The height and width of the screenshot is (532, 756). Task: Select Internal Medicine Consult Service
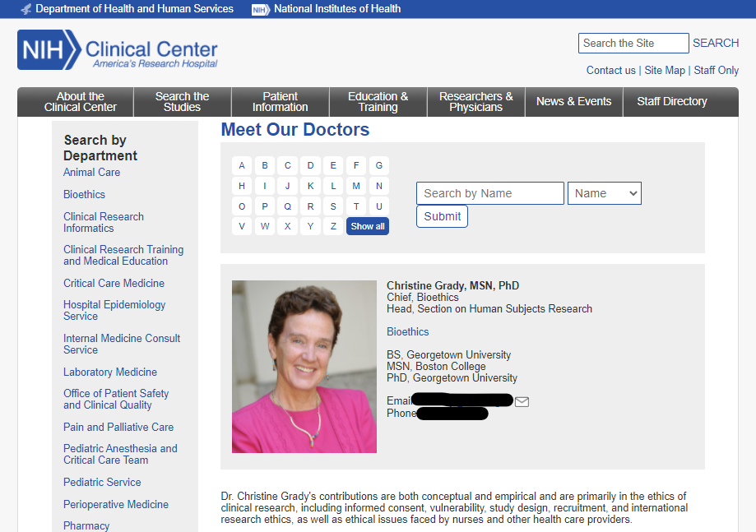(122, 344)
